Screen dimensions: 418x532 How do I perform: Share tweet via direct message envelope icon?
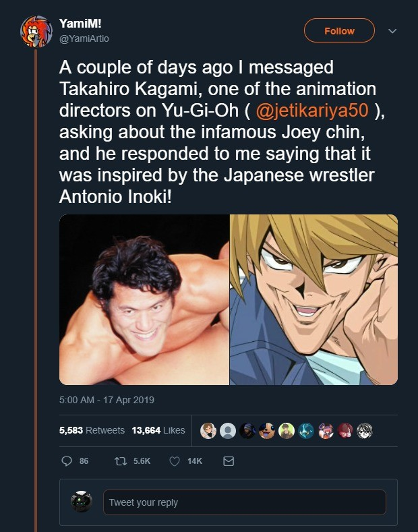tap(228, 461)
